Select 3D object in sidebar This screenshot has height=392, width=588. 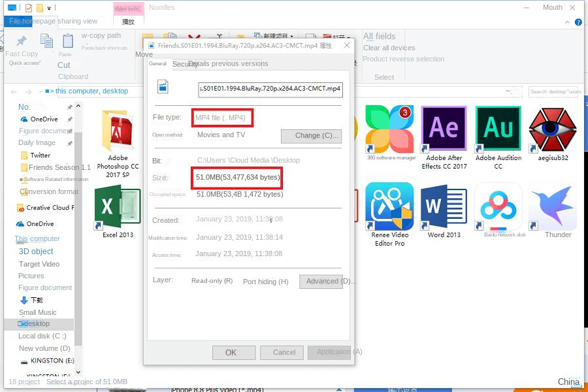pos(36,252)
